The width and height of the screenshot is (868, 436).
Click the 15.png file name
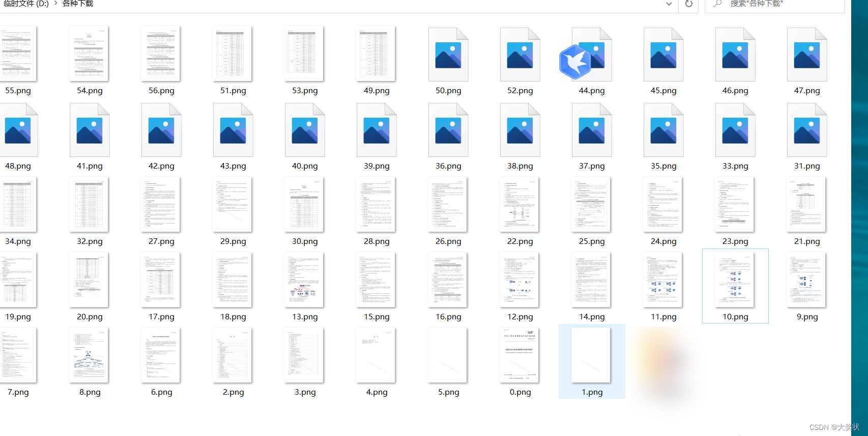377,317
